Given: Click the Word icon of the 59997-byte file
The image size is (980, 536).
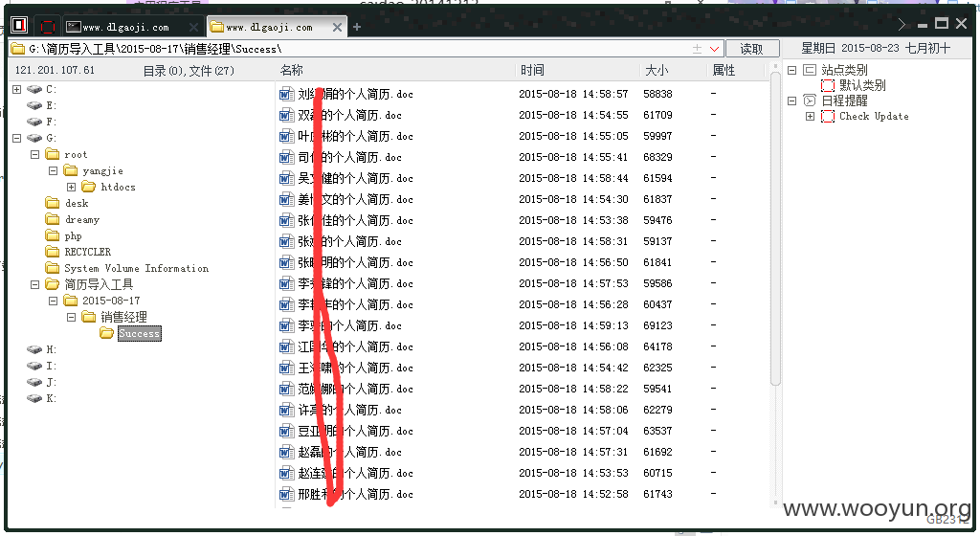Looking at the screenshot, I should 286,136.
